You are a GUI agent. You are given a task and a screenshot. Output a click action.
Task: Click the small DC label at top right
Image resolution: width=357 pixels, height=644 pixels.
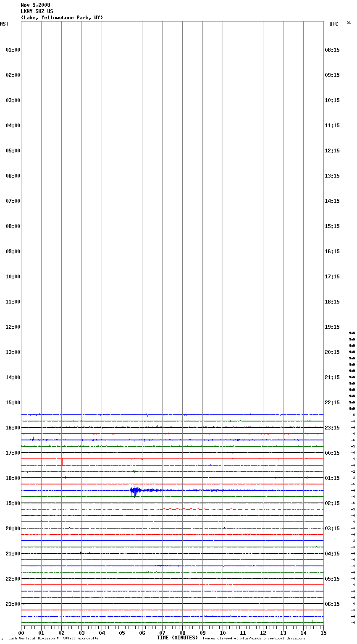coord(349,23)
